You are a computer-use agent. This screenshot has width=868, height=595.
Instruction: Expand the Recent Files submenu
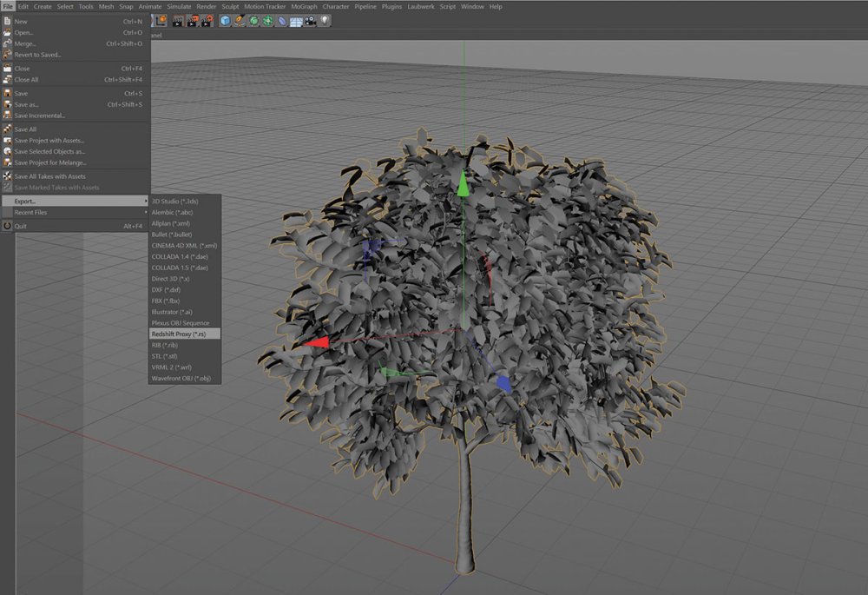pos(76,213)
